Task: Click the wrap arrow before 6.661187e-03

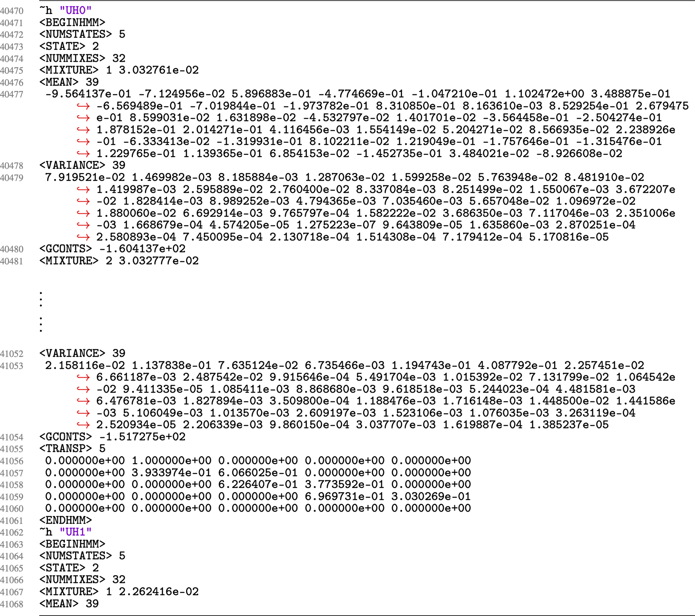Action: (x=83, y=378)
